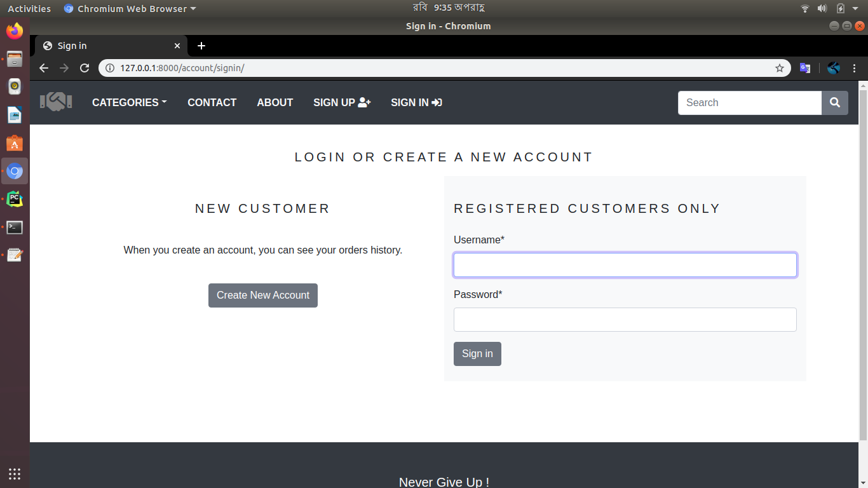Viewport: 868px width, 488px height.
Task: Click the 'Password*' label
Action: point(478,294)
